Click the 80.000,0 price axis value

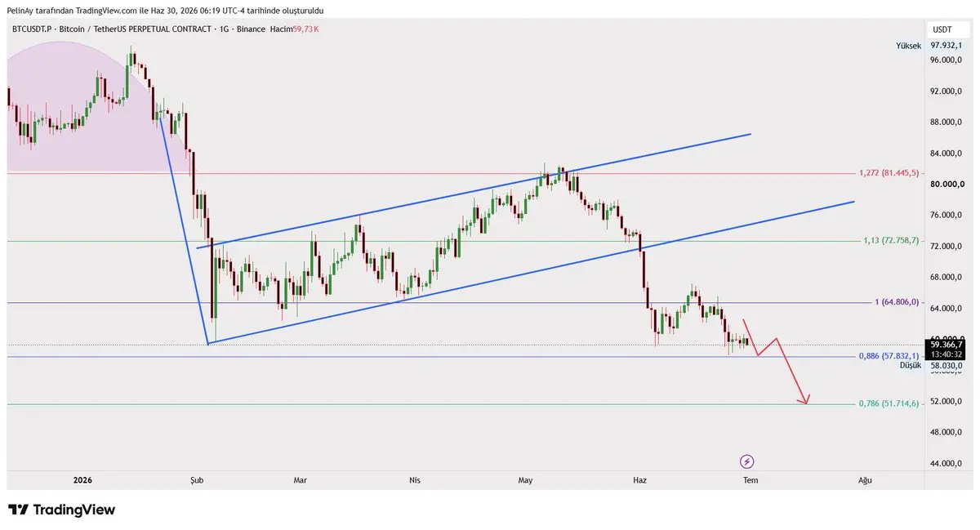(948, 184)
